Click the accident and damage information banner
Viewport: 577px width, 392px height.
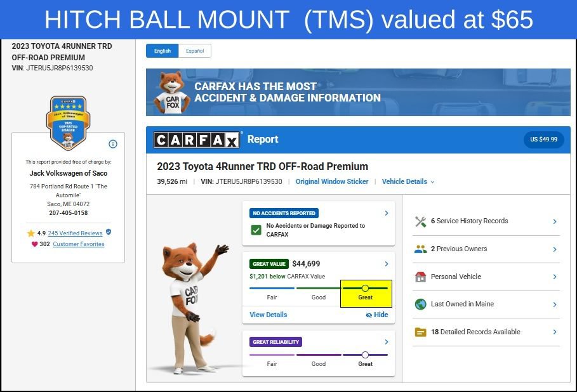pyautogui.click(x=358, y=93)
